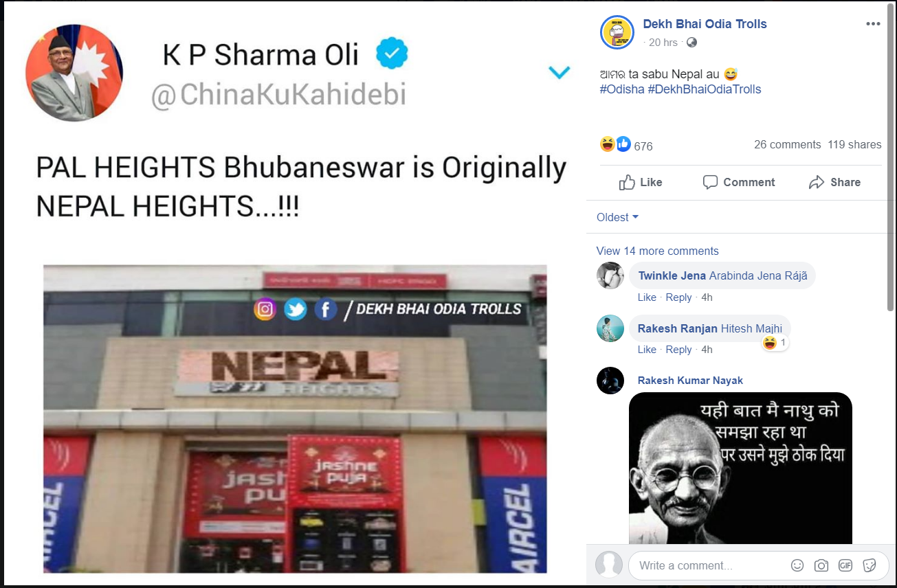Image resolution: width=897 pixels, height=588 pixels.
Task: Click the blue chevron on the tweet image
Action: [x=559, y=71]
